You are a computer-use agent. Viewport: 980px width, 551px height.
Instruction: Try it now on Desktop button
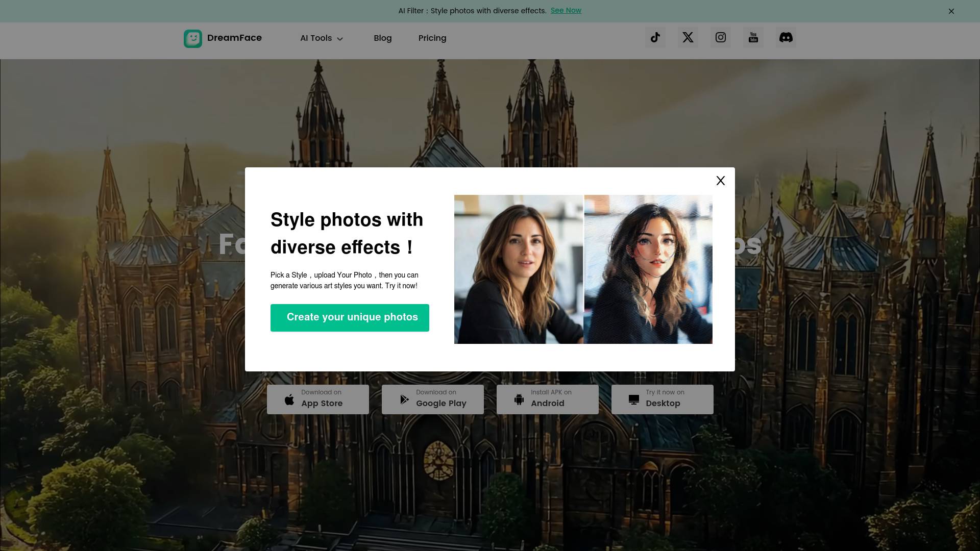(x=663, y=399)
